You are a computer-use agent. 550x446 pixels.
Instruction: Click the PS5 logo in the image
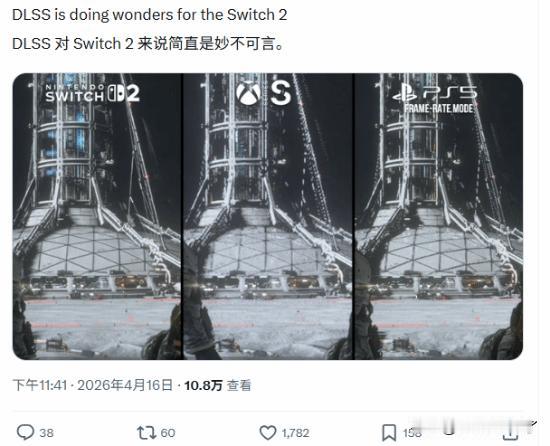435,93
